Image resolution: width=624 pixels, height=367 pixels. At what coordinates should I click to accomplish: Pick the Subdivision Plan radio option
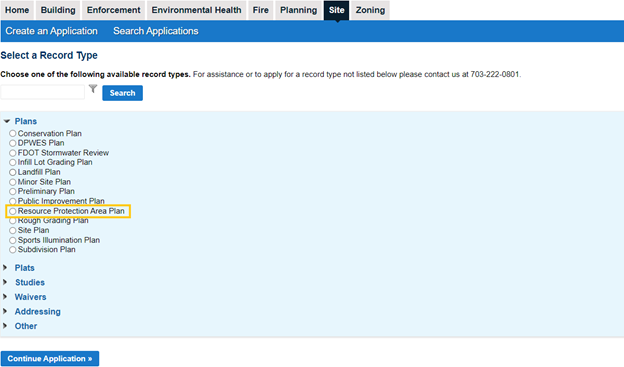coord(13,250)
